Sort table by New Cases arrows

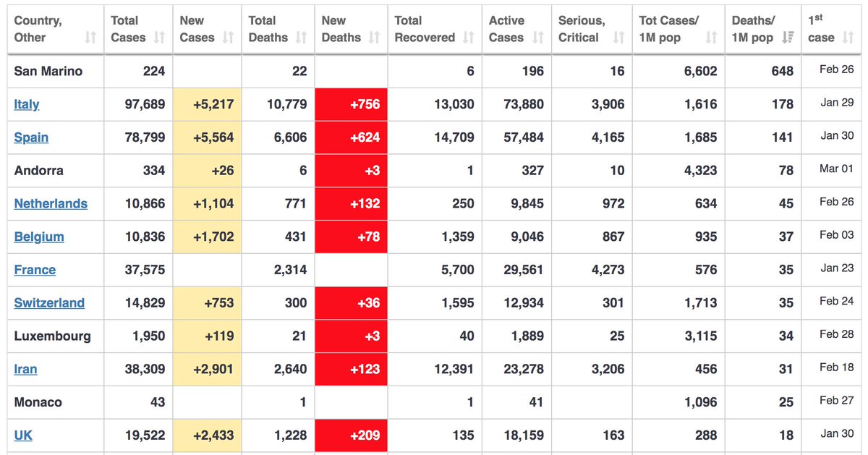228,38
